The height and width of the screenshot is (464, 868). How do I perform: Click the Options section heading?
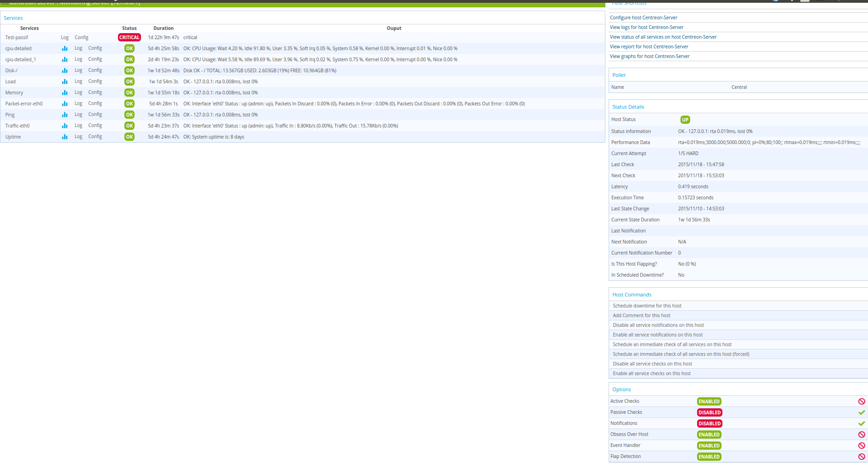click(622, 389)
